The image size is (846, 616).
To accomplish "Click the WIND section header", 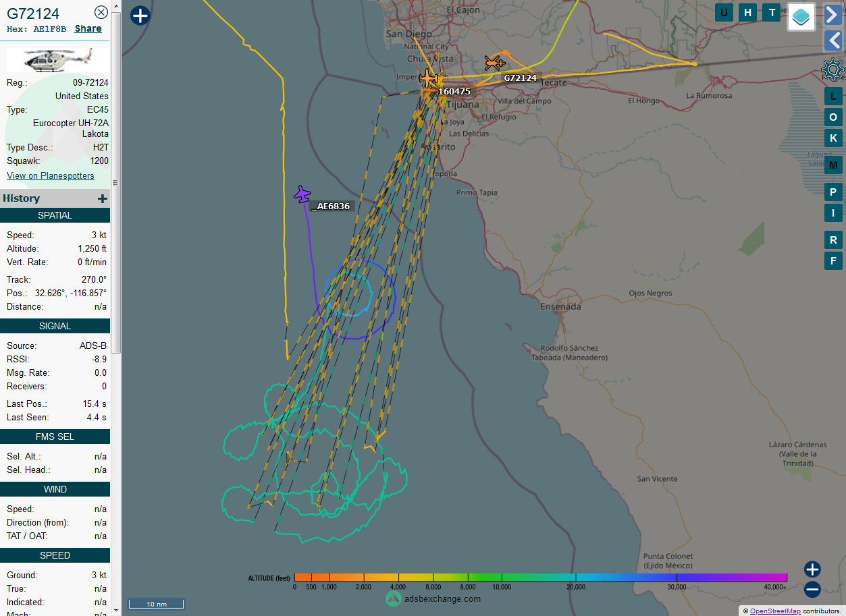I will pyautogui.click(x=55, y=489).
